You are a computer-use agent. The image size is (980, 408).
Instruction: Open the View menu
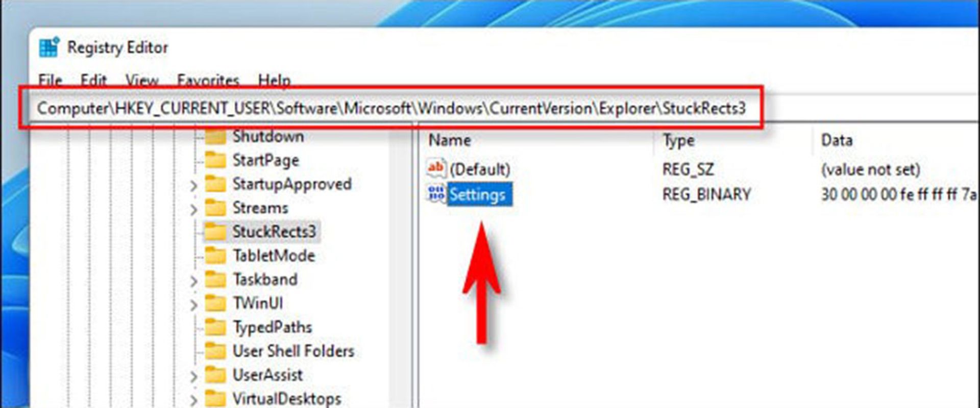[x=142, y=80]
